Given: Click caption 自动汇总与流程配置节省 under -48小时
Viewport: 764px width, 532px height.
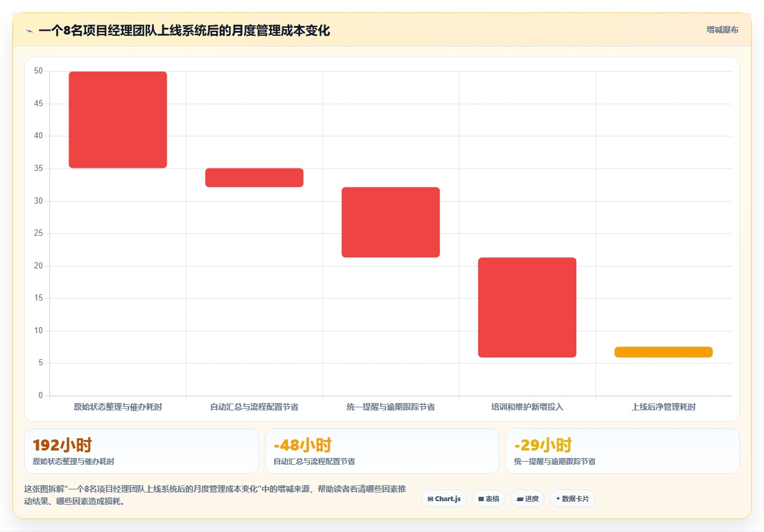Looking at the screenshot, I should coord(314,462).
